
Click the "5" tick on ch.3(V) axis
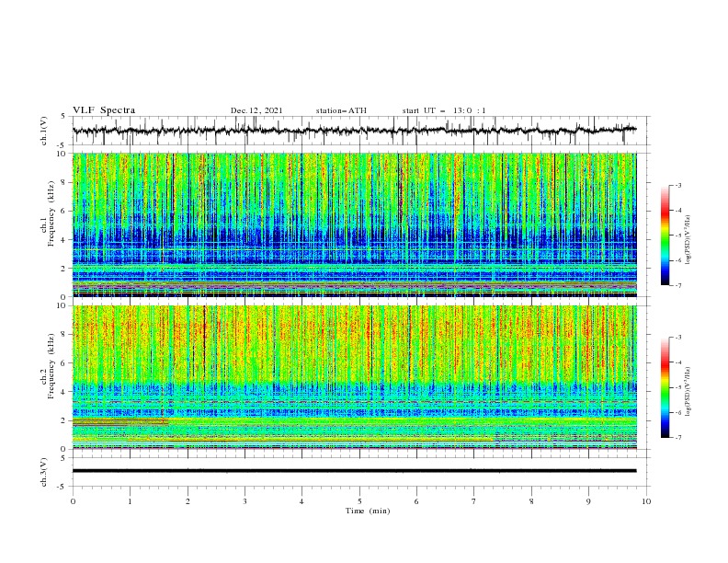coord(63,457)
